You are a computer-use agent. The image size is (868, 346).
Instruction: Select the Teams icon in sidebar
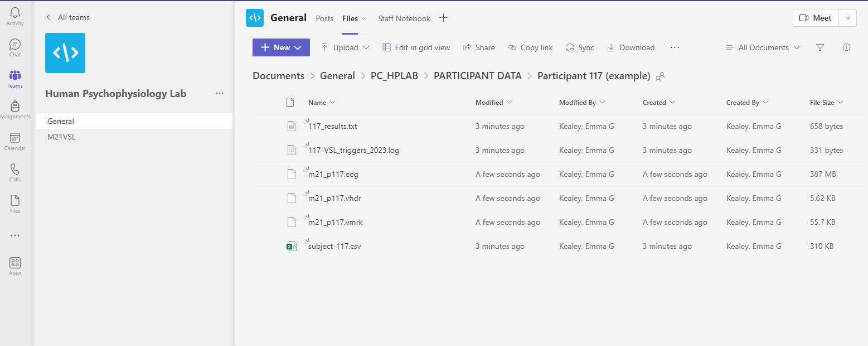15,75
